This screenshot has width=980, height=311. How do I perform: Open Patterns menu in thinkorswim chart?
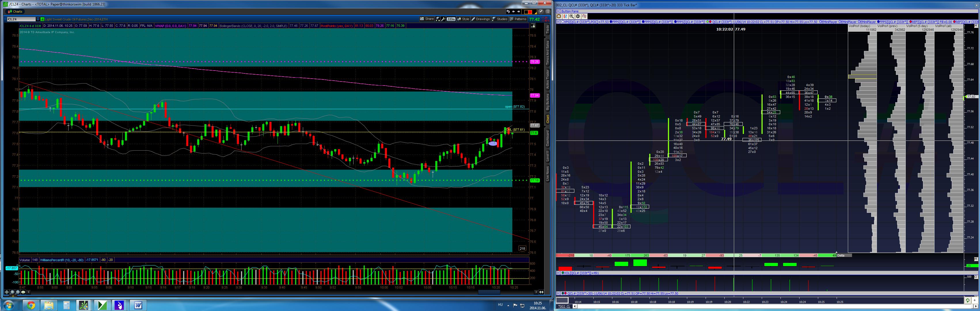[518, 19]
